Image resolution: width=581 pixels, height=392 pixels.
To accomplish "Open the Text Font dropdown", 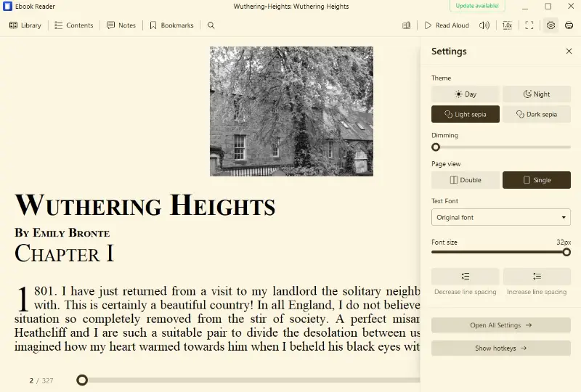I will click(500, 218).
